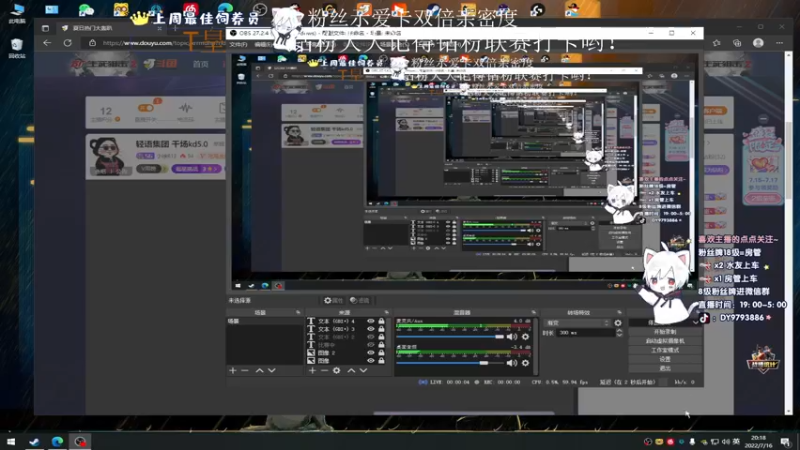Hide source 文本 (GDI+) 4
This screenshot has height=450, width=800.
pos(371,321)
